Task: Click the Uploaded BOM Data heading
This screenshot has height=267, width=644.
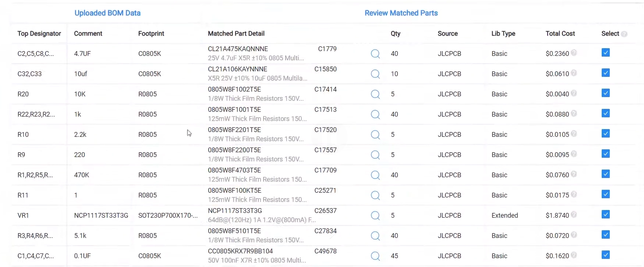Action: coord(107,13)
